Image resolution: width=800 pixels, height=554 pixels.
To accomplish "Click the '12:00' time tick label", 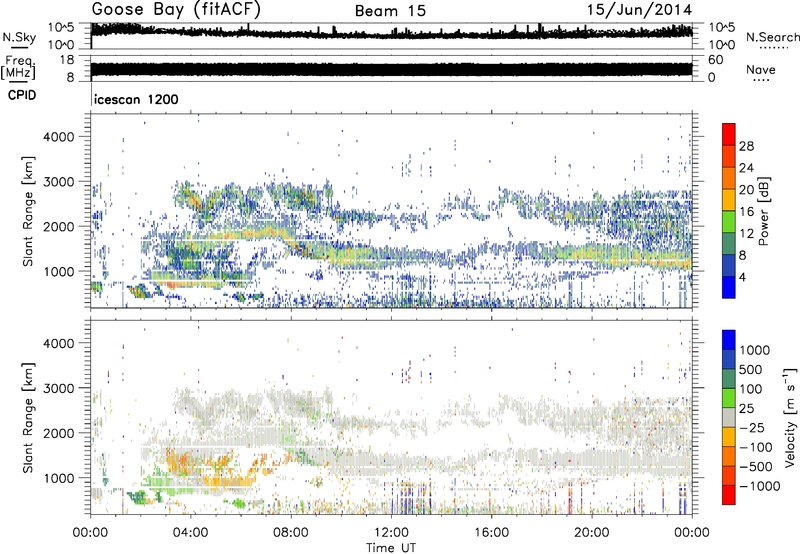I will tap(391, 533).
